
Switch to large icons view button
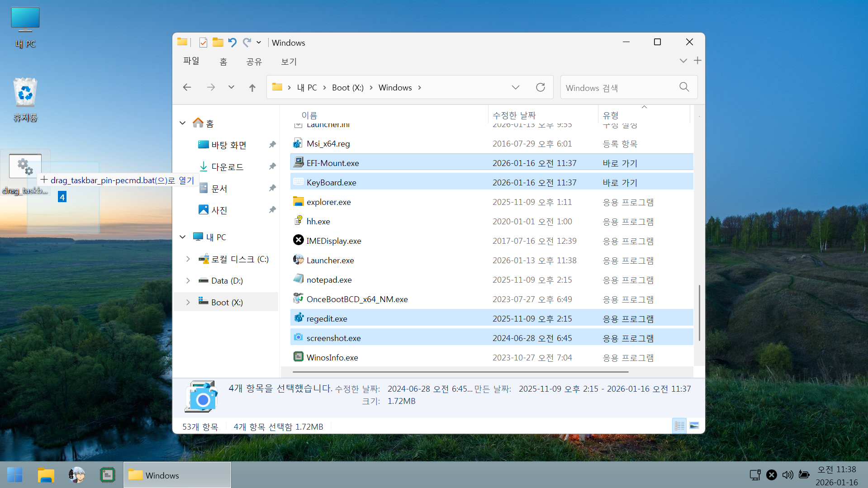tap(694, 426)
